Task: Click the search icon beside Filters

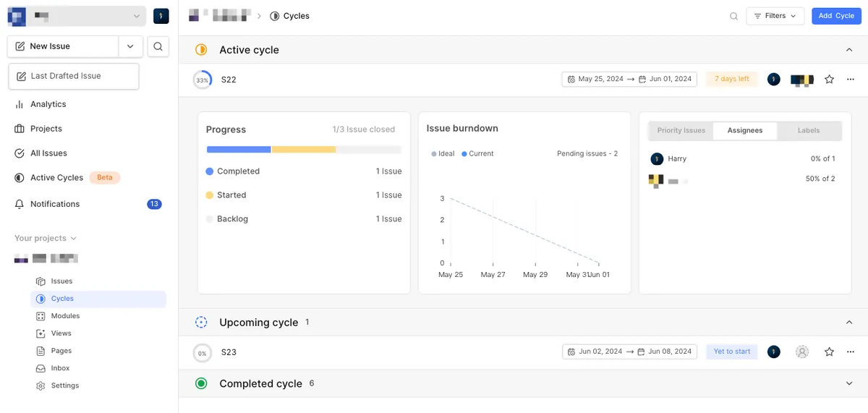Action: pos(733,16)
